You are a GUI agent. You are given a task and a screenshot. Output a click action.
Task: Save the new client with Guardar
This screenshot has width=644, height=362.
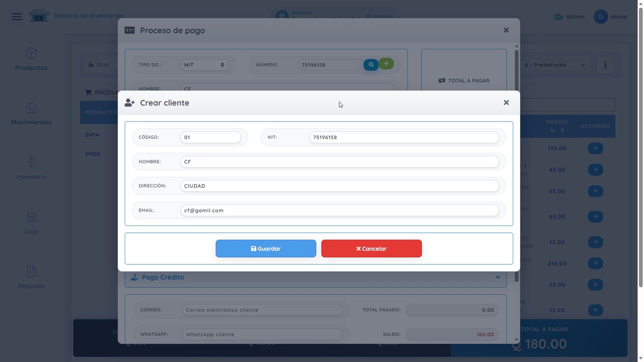click(x=266, y=249)
